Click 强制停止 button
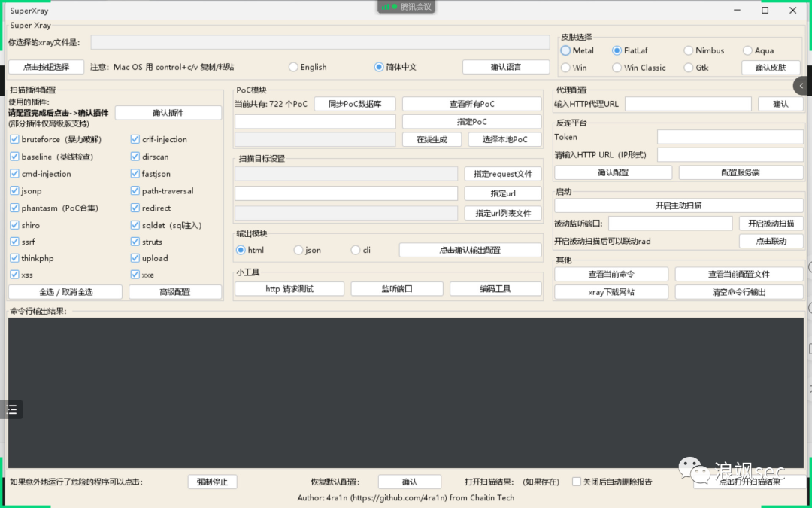This screenshot has height=508, width=812. coord(212,482)
